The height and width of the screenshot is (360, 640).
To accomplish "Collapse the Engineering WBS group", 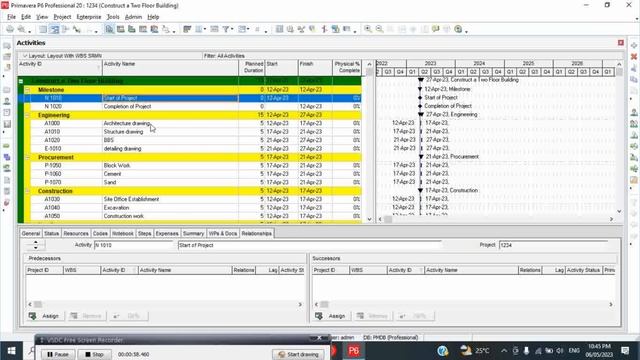I will tap(27, 115).
